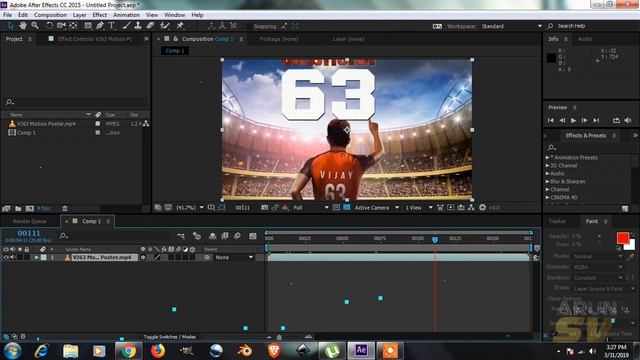This screenshot has height=360, width=640.
Task: Open the Composition Mini-Flowchart in timeline
Action: pos(181,236)
